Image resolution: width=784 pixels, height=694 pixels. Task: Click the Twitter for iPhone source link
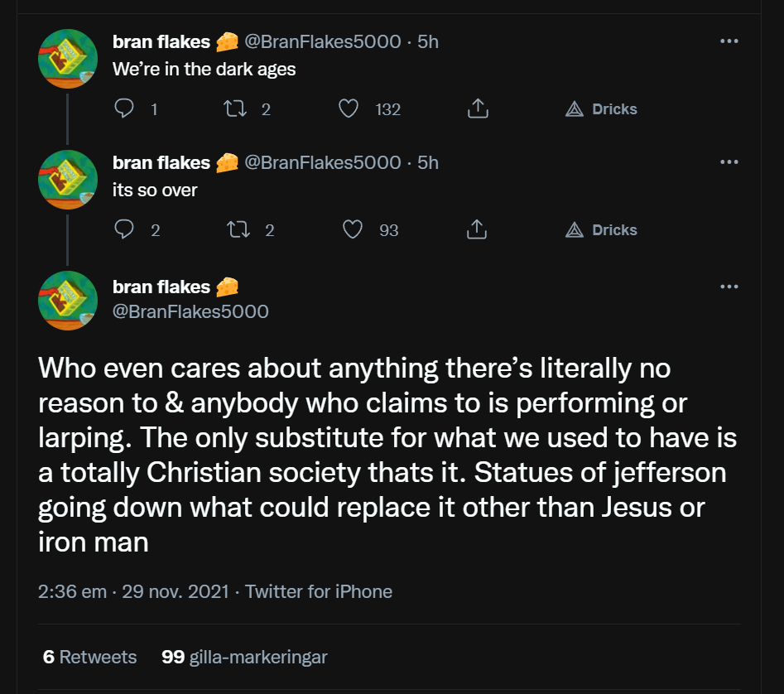[319, 591]
